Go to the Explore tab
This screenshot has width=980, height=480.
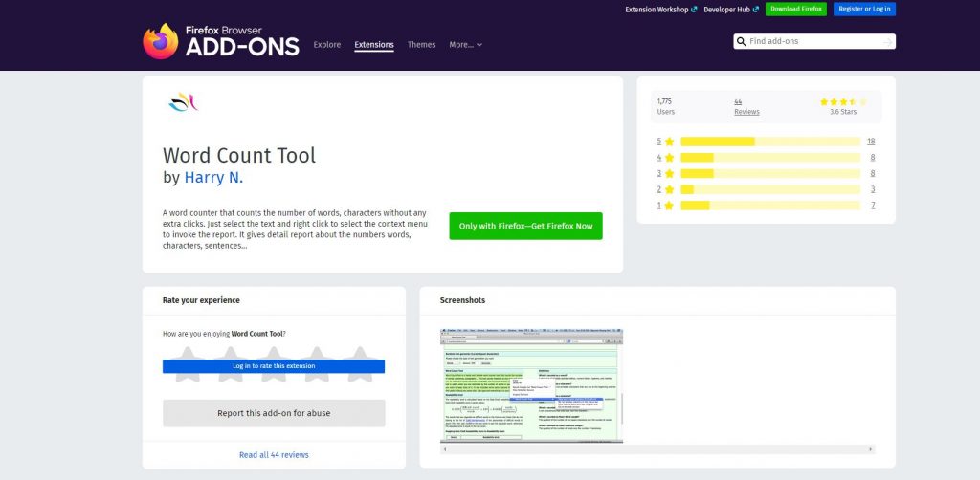click(x=327, y=45)
